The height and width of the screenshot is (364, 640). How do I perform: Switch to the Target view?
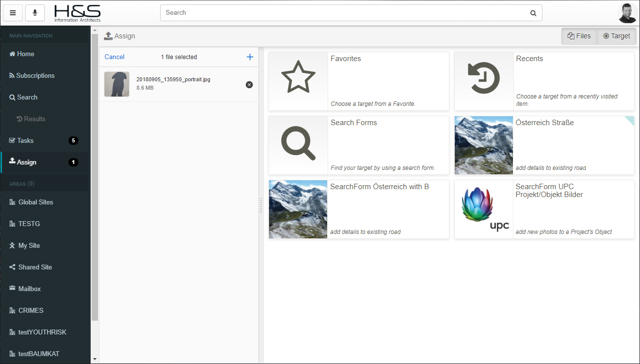616,36
